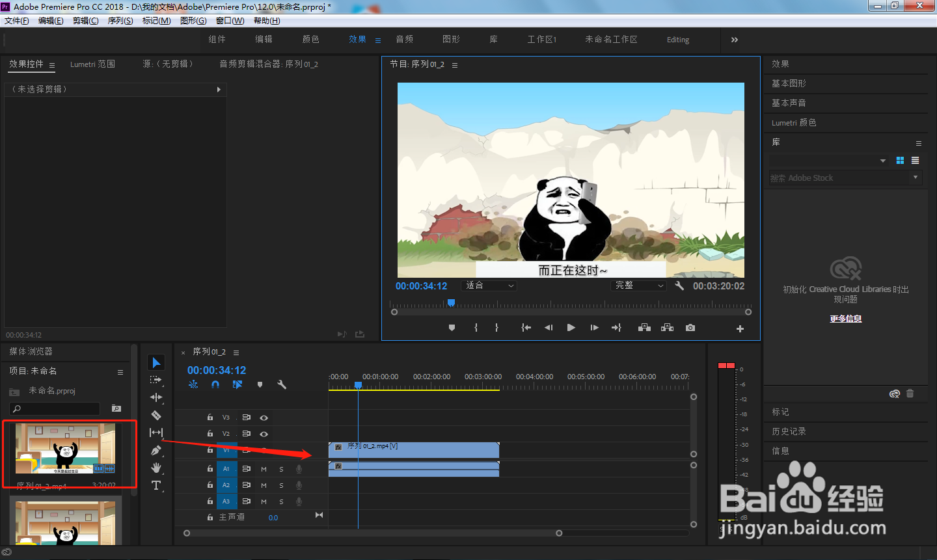Viewport: 937px width, 560px height.
Task: Click Mark Out button in Program monitor
Action: pos(496,328)
